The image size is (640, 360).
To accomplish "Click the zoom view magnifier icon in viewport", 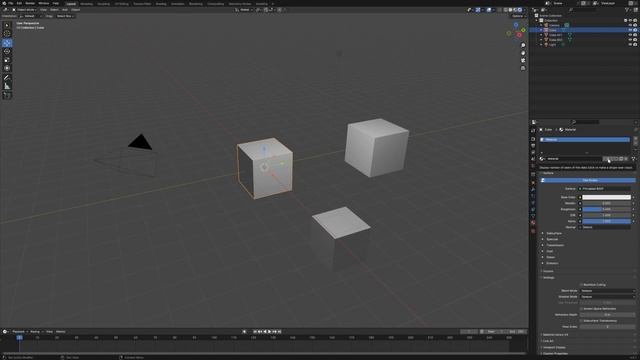I will pyautogui.click(x=523, y=45).
